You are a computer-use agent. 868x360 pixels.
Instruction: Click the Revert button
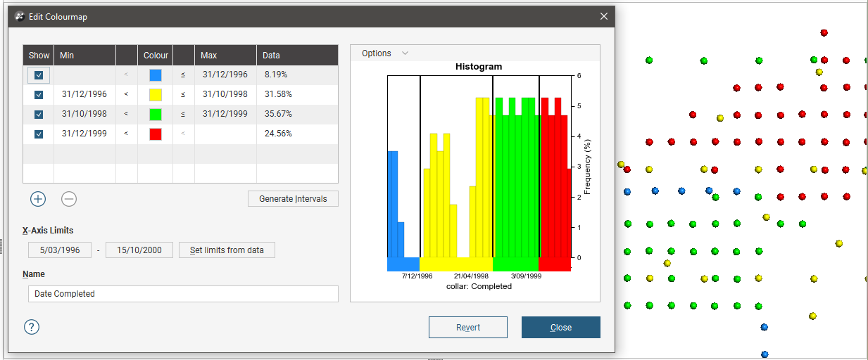point(467,328)
